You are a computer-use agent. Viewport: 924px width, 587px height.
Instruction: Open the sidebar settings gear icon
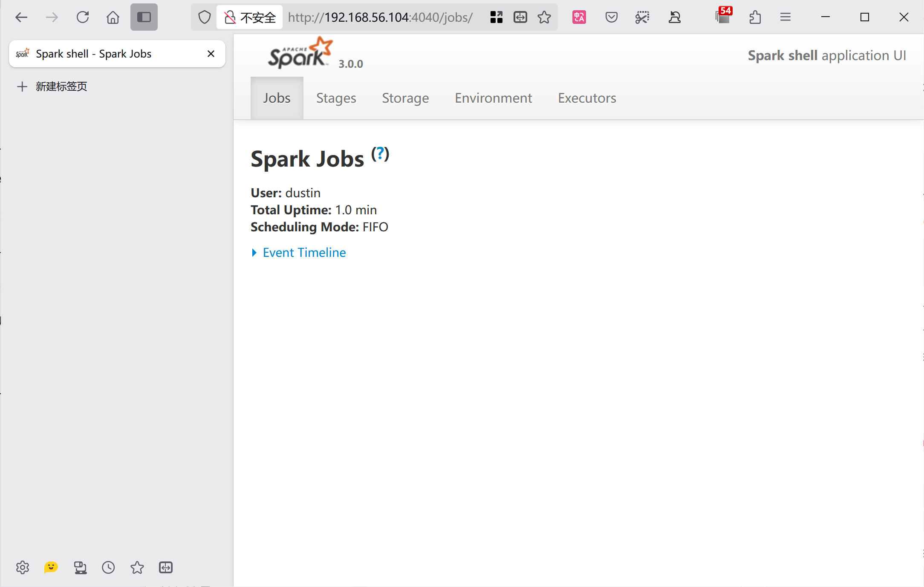point(23,567)
